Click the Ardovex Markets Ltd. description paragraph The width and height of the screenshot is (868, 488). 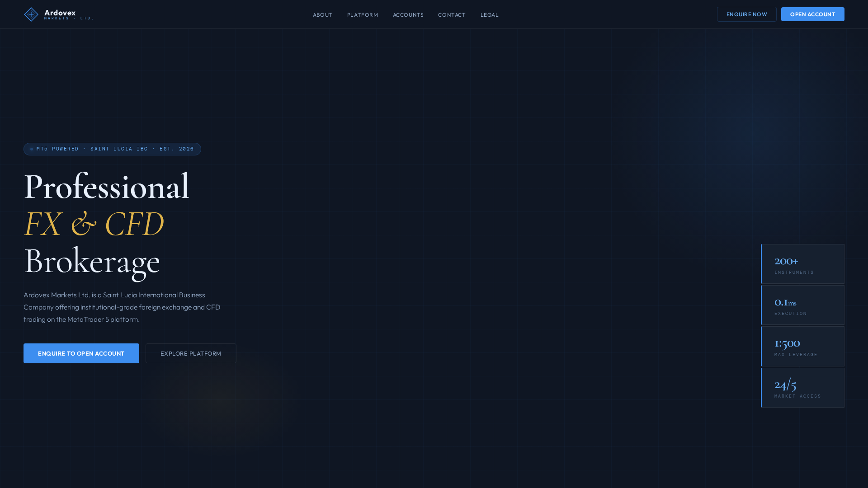coord(122,307)
